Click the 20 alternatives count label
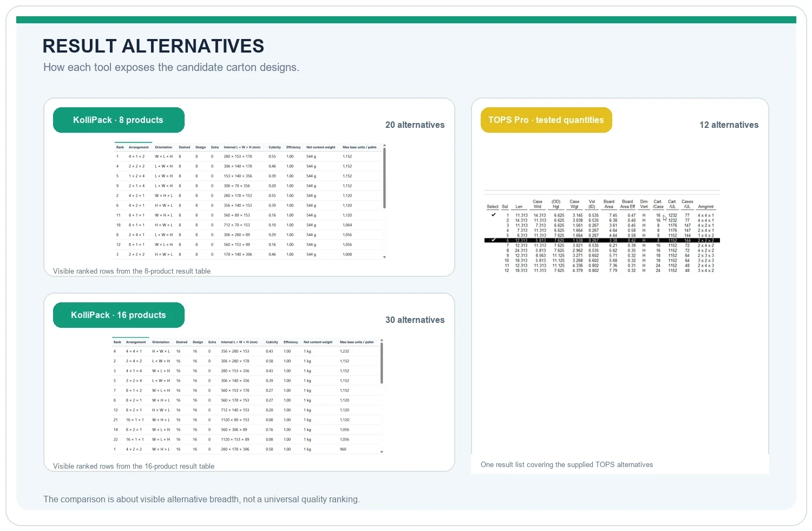Image resolution: width=812 pixels, height=531 pixels. pyautogui.click(x=415, y=125)
